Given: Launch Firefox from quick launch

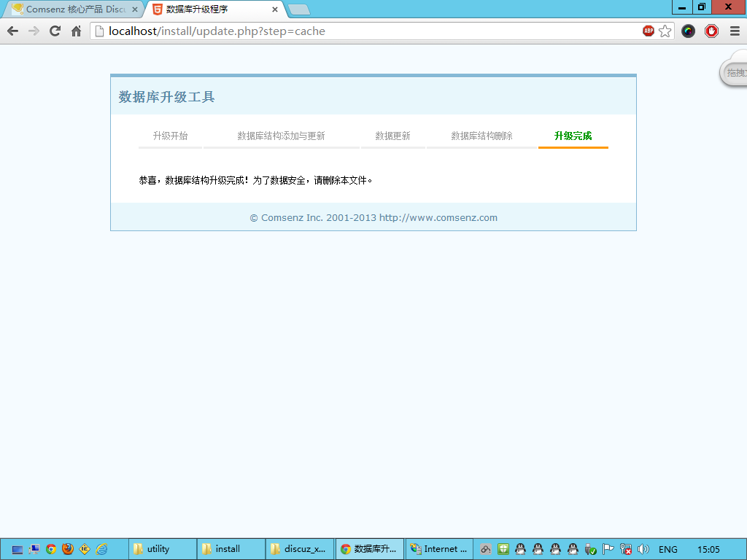Looking at the screenshot, I should point(68,548).
